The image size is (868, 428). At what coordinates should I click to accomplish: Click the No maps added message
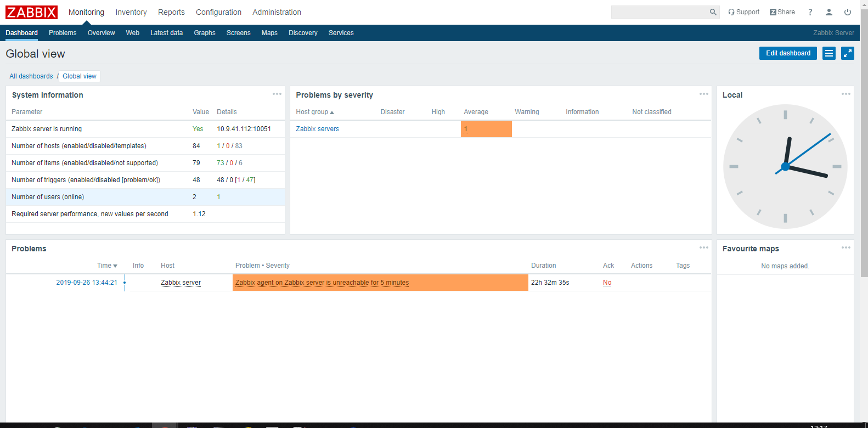point(785,266)
